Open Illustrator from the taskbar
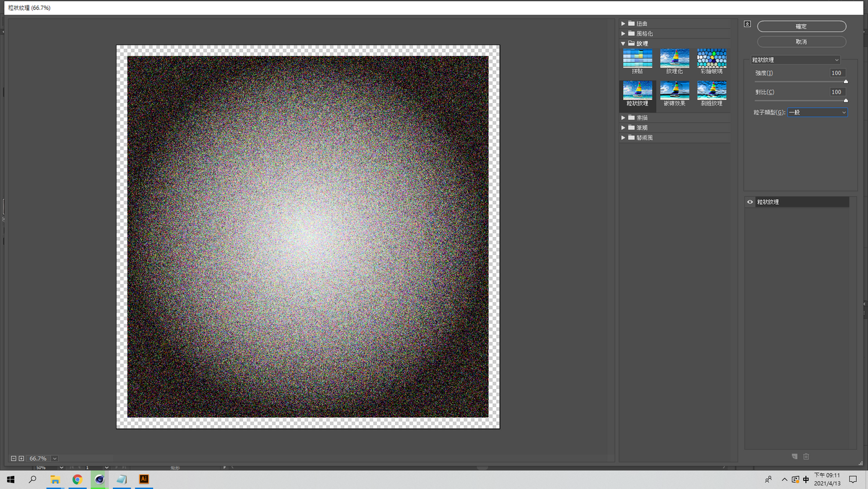868x489 pixels. click(144, 479)
